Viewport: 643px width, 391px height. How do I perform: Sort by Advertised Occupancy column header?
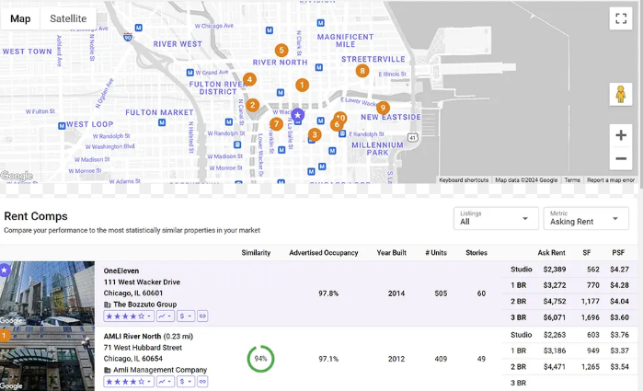(324, 253)
